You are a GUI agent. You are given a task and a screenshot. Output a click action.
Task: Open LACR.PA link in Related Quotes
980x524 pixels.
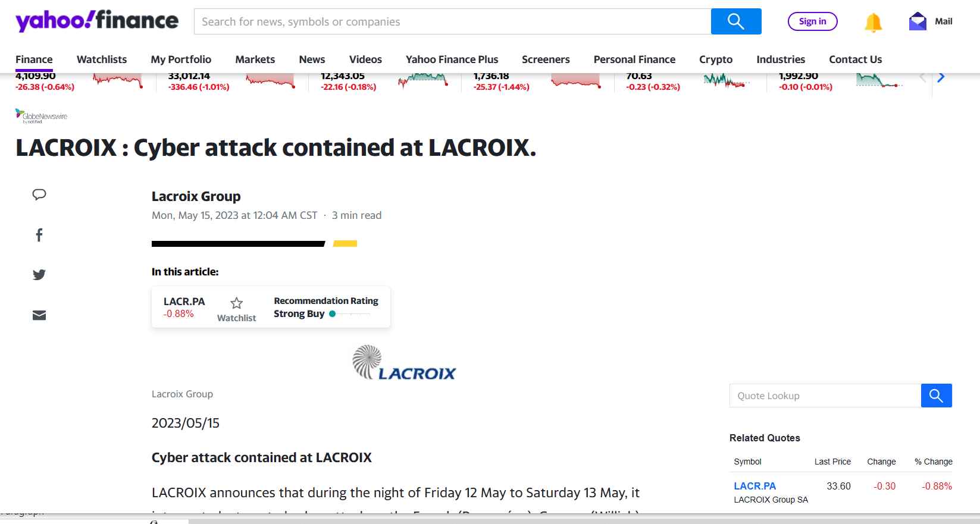[x=754, y=486]
